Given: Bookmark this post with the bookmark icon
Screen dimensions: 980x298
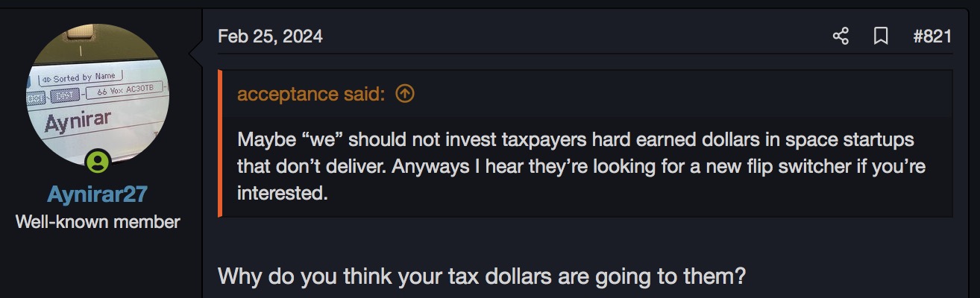Looking at the screenshot, I should [881, 37].
